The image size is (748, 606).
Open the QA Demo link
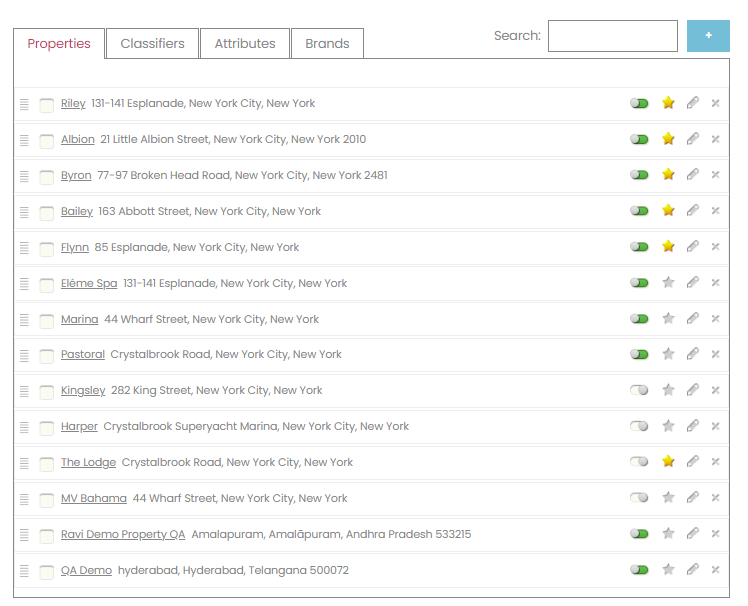tap(86, 570)
